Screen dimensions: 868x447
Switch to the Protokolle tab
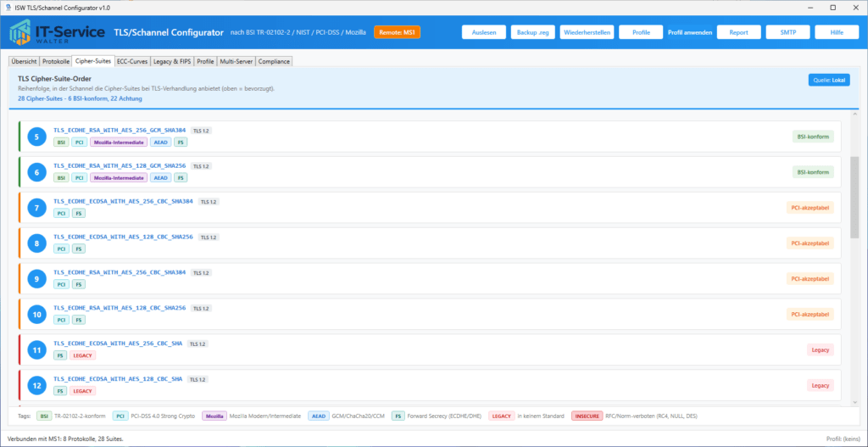click(56, 61)
